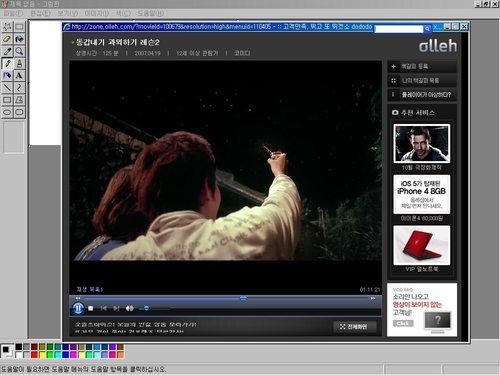Open the 편집(E) menu

[40, 13]
